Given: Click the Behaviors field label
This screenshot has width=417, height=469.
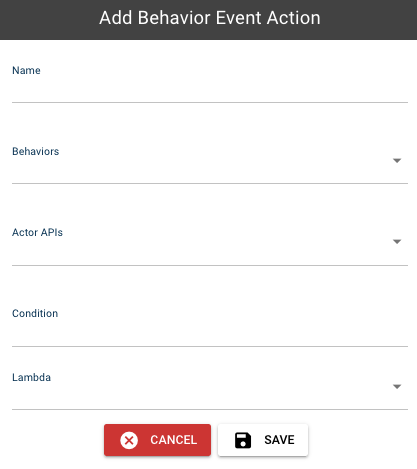Looking at the screenshot, I should (x=36, y=151).
